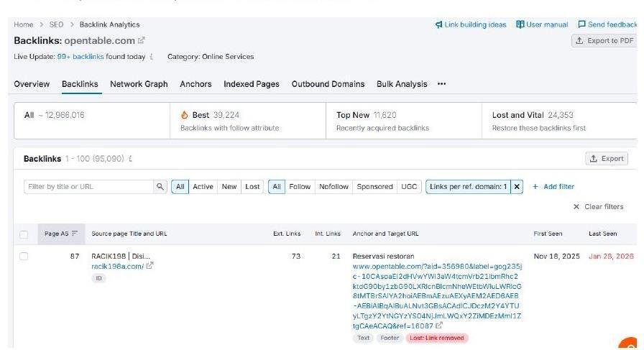This screenshot has height=350, width=644.
Task: Open racik198a.com external link icon
Action: (149, 266)
